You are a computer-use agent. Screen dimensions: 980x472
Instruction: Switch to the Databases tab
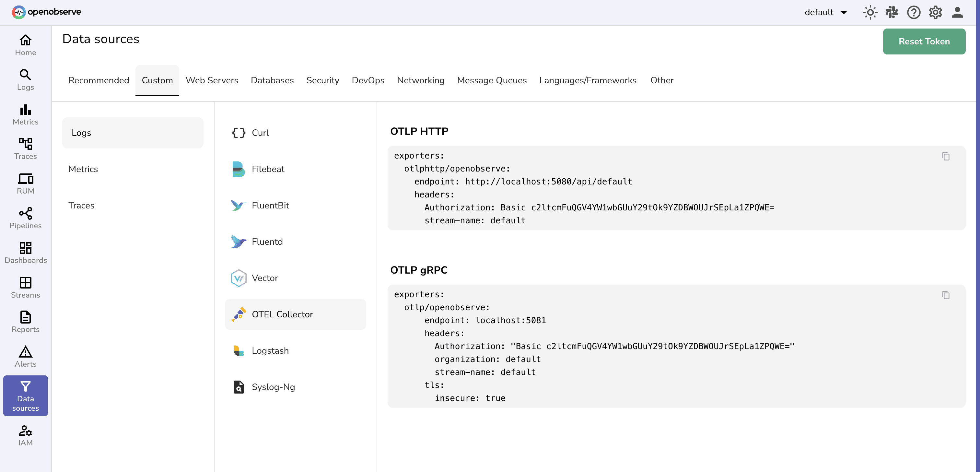[x=272, y=80]
